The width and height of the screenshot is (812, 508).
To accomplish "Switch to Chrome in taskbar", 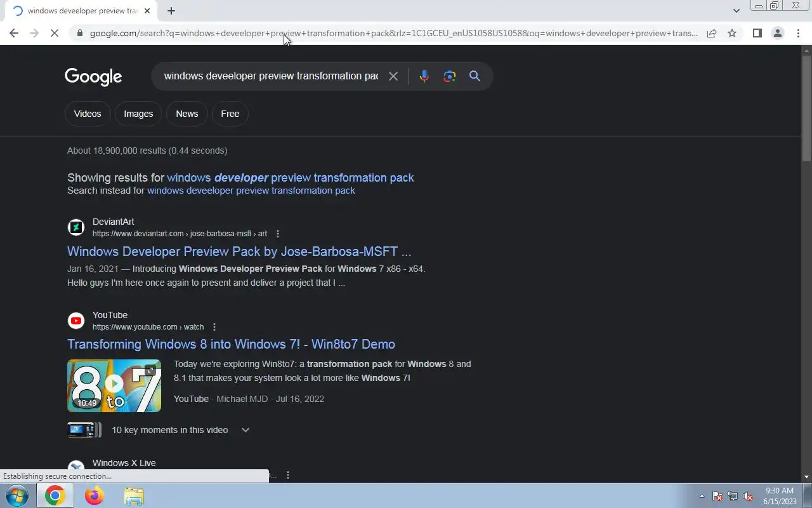I will (x=55, y=495).
